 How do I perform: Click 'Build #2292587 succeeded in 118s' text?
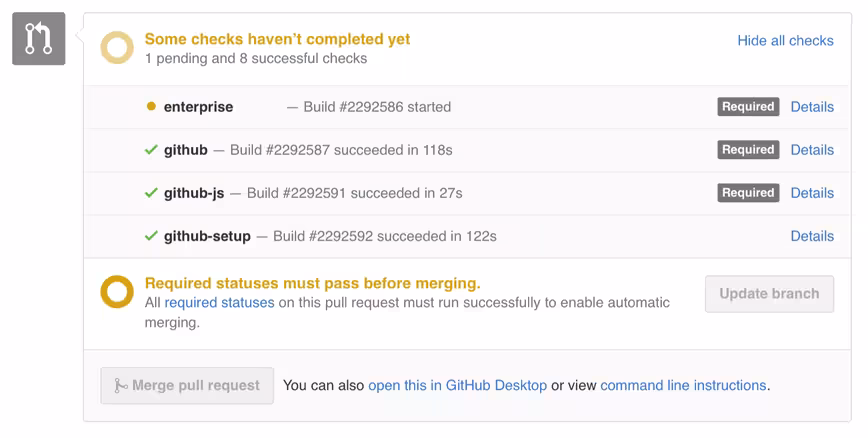pyautogui.click(x=341, y=150)
